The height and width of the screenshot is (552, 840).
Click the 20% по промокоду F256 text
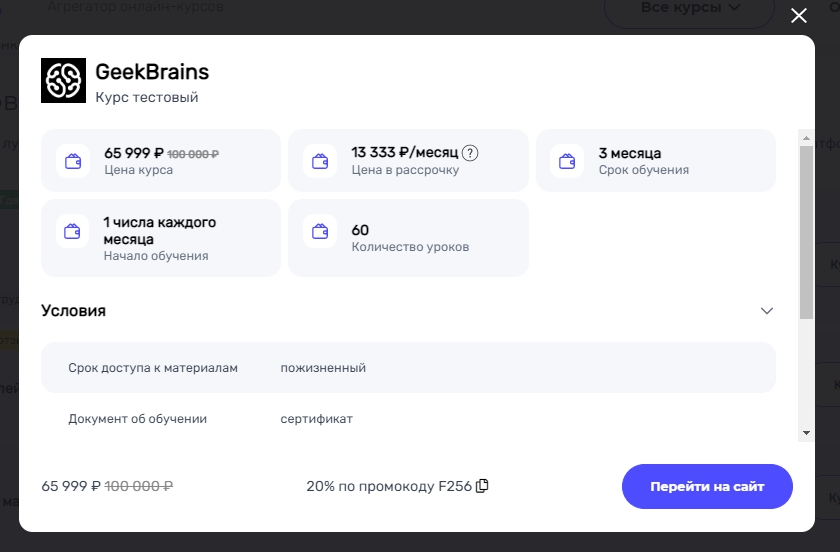(x=388, y=487)
